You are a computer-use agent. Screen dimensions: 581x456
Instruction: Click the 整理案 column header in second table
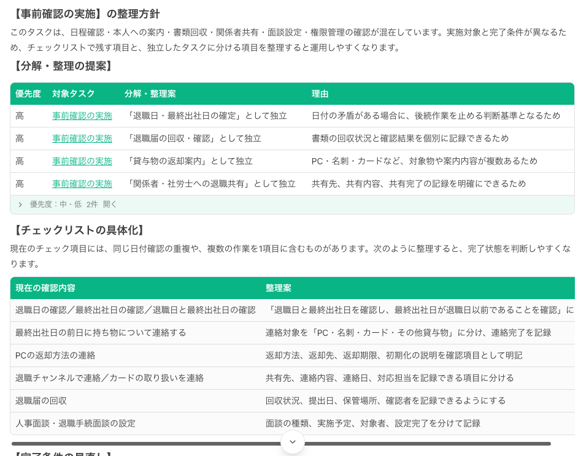[278, 288]
